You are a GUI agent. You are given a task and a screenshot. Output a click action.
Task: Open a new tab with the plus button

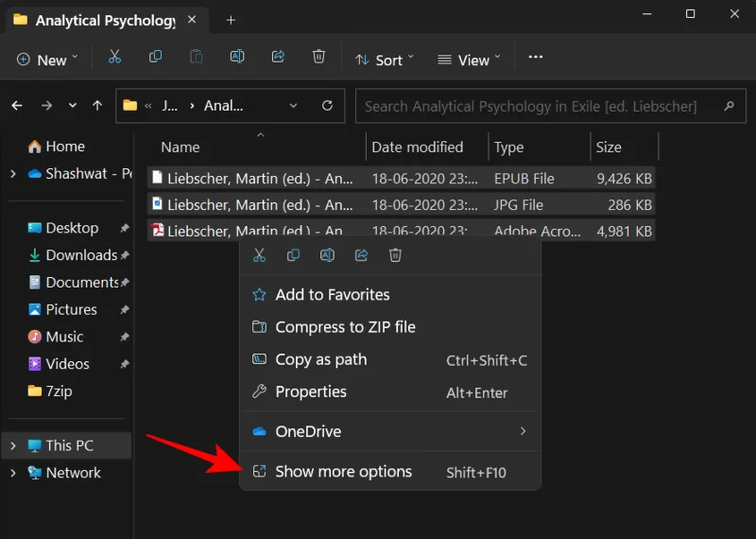tap(231, 20)
